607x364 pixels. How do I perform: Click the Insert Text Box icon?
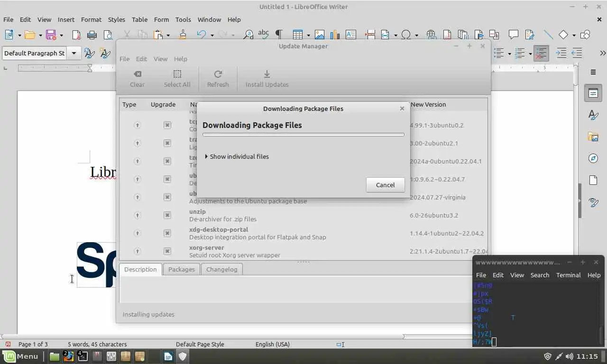click(351, 35)
